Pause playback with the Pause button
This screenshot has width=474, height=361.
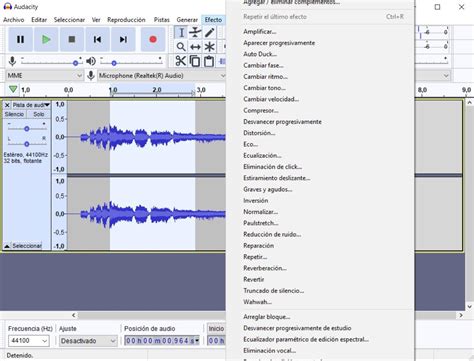tap(20, 39)
